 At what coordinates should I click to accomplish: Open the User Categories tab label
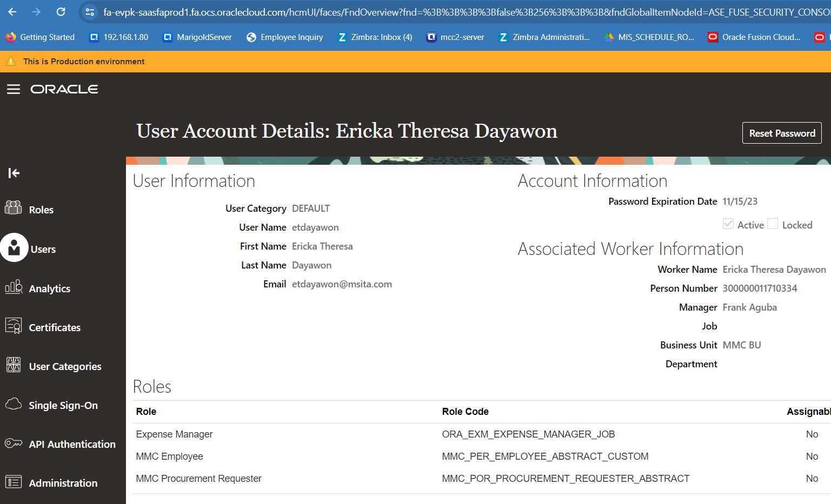pyautogui.click(x=65, y=367)
